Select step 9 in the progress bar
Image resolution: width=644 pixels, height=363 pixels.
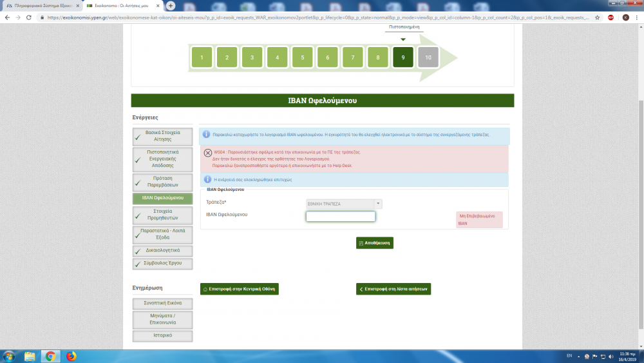(x=402, y=57)
